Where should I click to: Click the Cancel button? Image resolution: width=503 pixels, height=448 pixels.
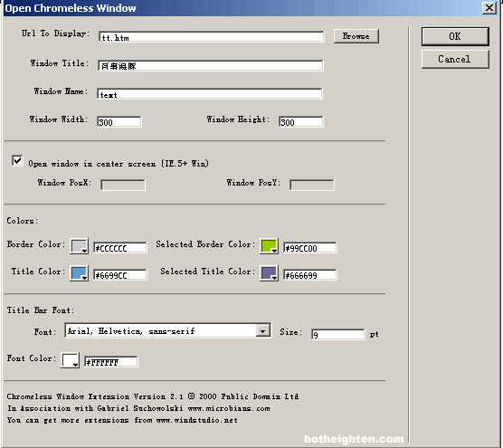point(455,59)
